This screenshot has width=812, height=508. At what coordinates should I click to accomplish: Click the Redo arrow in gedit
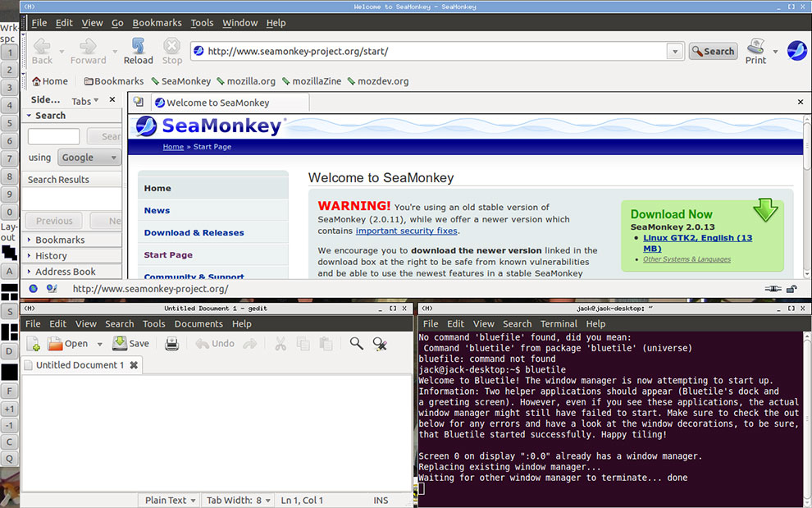(x=250, y=344)
